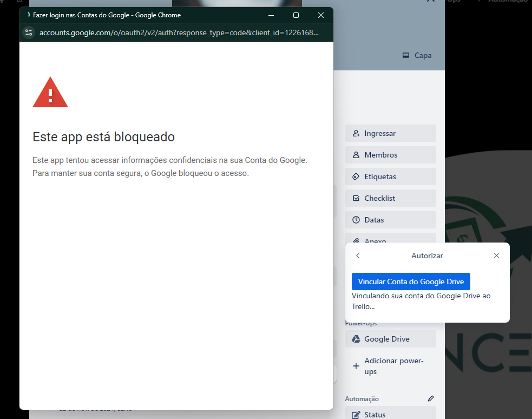Click Vincular Conta do Google Drive button
The width and height of the screenshot is (532, 419).
tap(411, 281)
